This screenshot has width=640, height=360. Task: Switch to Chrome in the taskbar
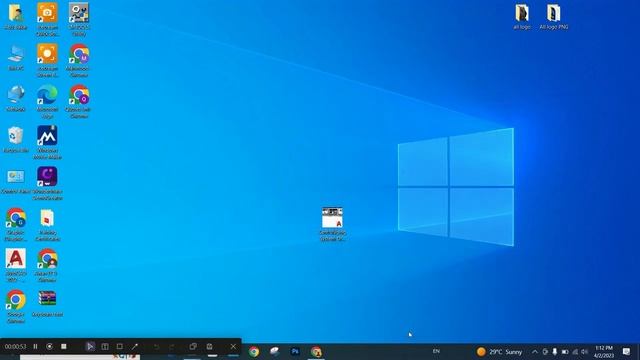254,351
